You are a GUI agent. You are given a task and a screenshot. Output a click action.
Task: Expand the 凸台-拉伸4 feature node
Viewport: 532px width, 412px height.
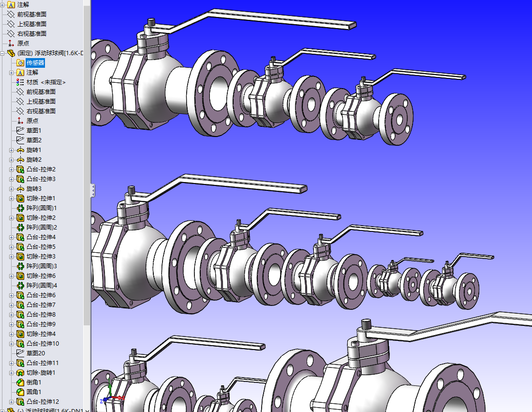tap(12, 237)
